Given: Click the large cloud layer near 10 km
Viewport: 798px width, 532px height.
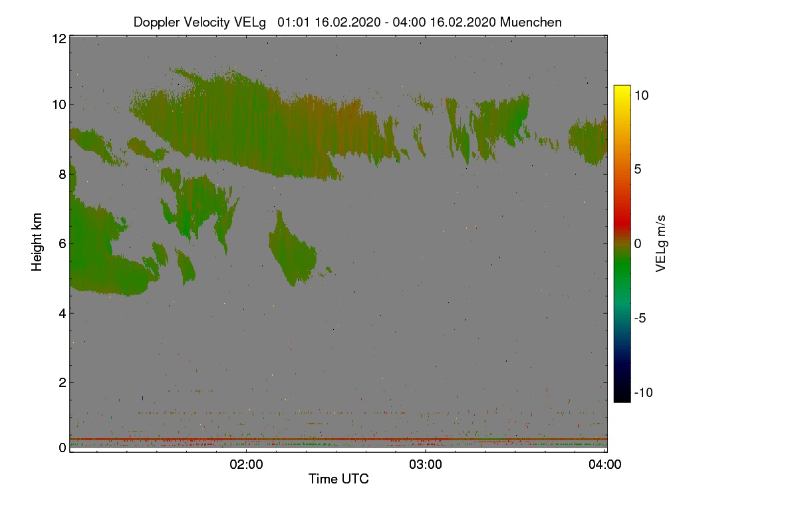Looking at the screenshot, I should click(266, 126).
